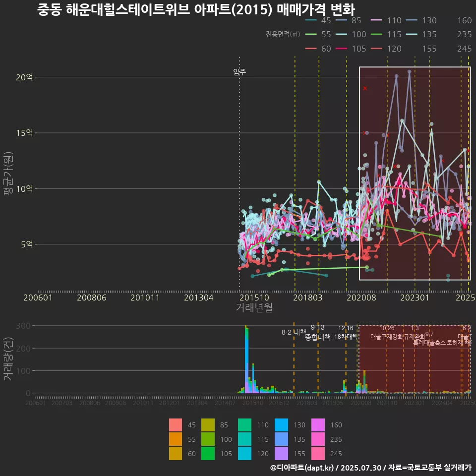Viewport: 476px width, 476px height.
Task: Click the 10억 y-axis label
Action: (24, 188)
